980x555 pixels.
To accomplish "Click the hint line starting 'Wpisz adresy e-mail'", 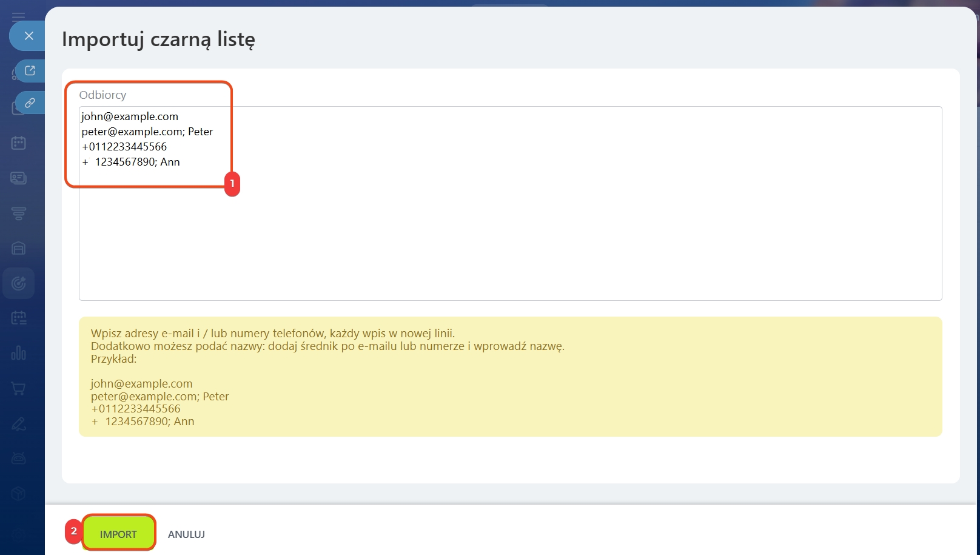I will [x=273, y=333].
